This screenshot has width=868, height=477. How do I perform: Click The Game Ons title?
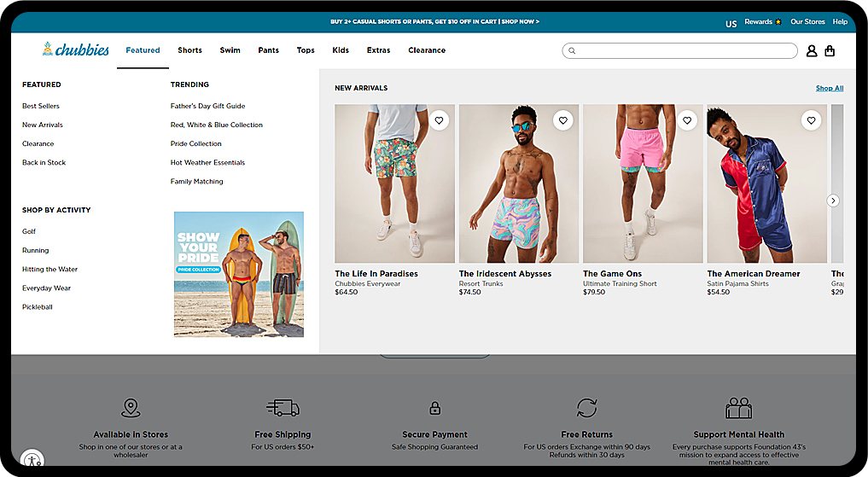tap(612, 273)
